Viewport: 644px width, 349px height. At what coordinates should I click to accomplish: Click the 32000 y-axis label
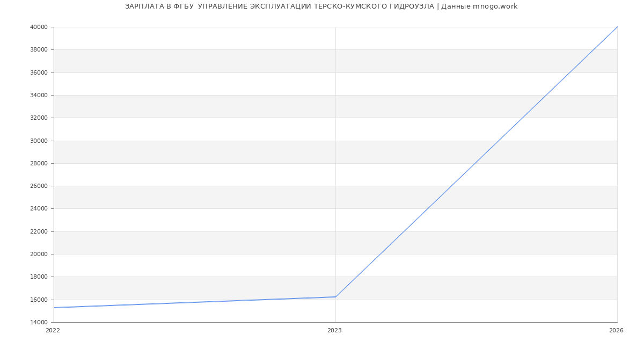[x=39, y=118]
